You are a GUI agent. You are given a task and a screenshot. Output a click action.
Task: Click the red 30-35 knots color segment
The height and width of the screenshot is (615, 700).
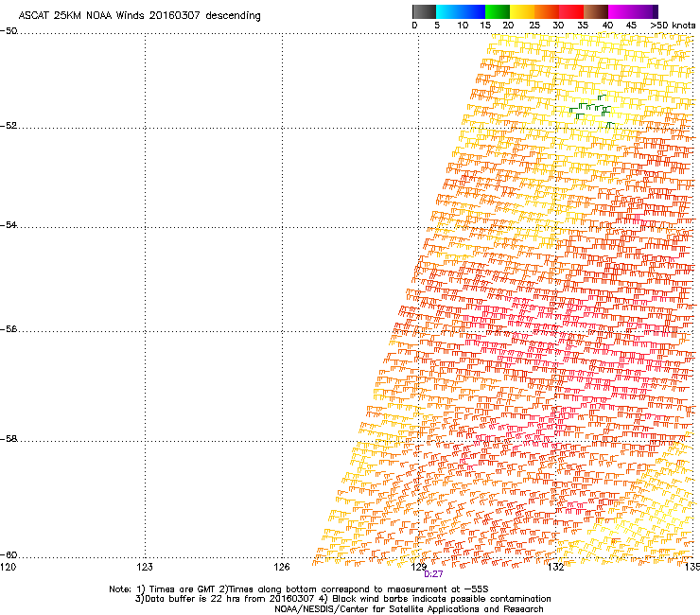(x=571, y=11)
